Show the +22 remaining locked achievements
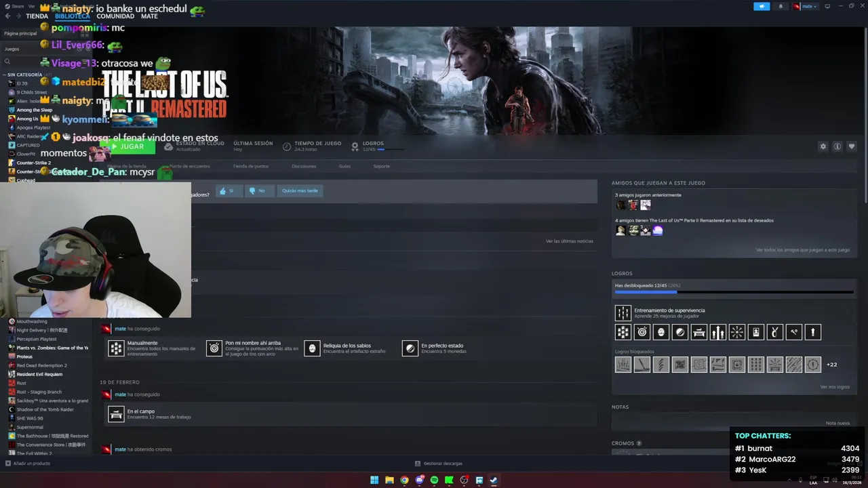The image size is (868, 488). click(x=831, y=365)
